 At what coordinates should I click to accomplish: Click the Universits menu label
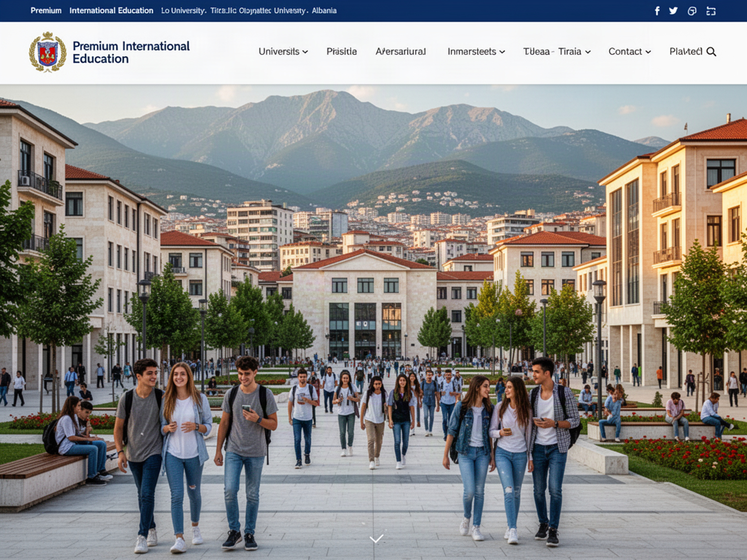tap(279, 51)
